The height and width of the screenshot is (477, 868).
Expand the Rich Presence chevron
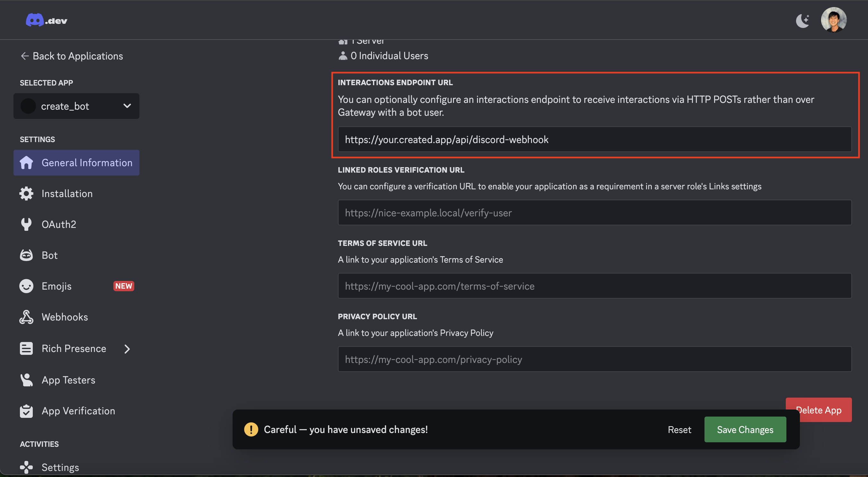coord(127,349)
